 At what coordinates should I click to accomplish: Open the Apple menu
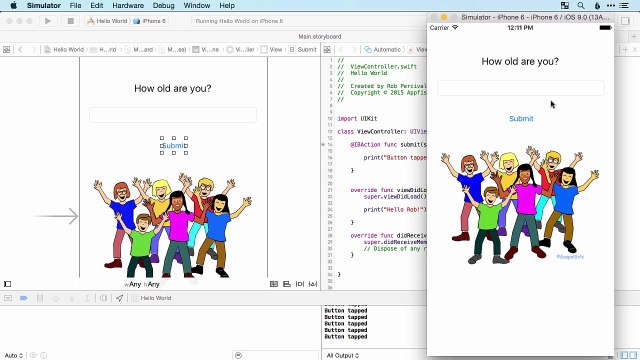coord(13,5)
